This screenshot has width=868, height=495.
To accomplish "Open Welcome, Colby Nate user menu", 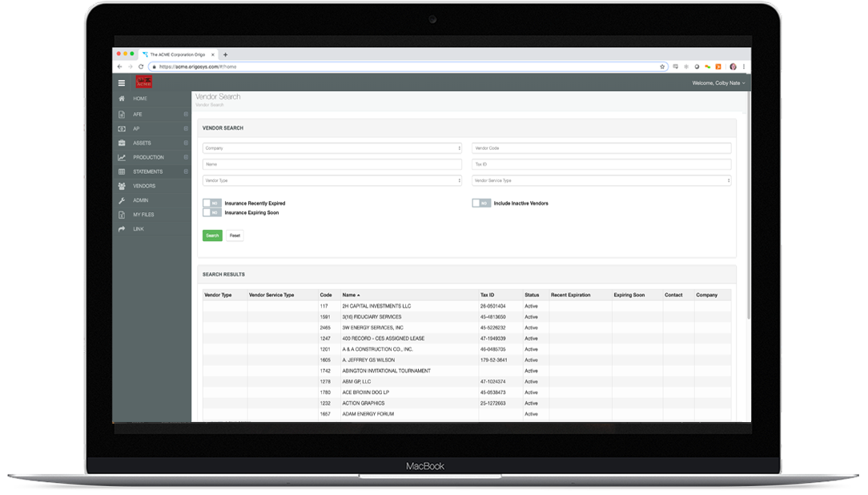I will [x=718, y=83].
